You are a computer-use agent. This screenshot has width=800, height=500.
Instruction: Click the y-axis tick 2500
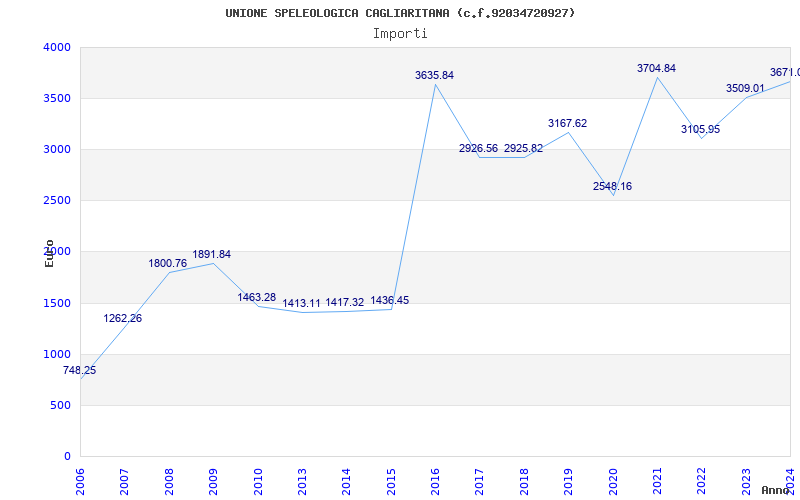coord(57,201)
